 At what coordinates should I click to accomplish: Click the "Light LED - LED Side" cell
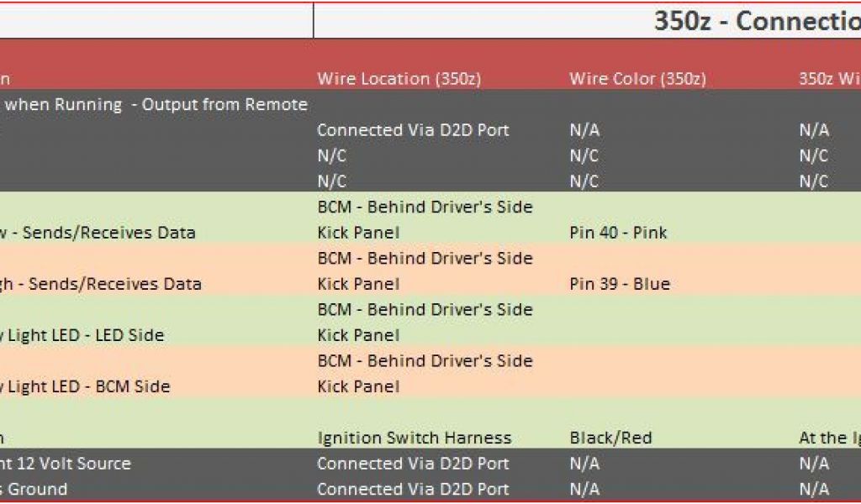pyautogui.click(x=84, y=335)
